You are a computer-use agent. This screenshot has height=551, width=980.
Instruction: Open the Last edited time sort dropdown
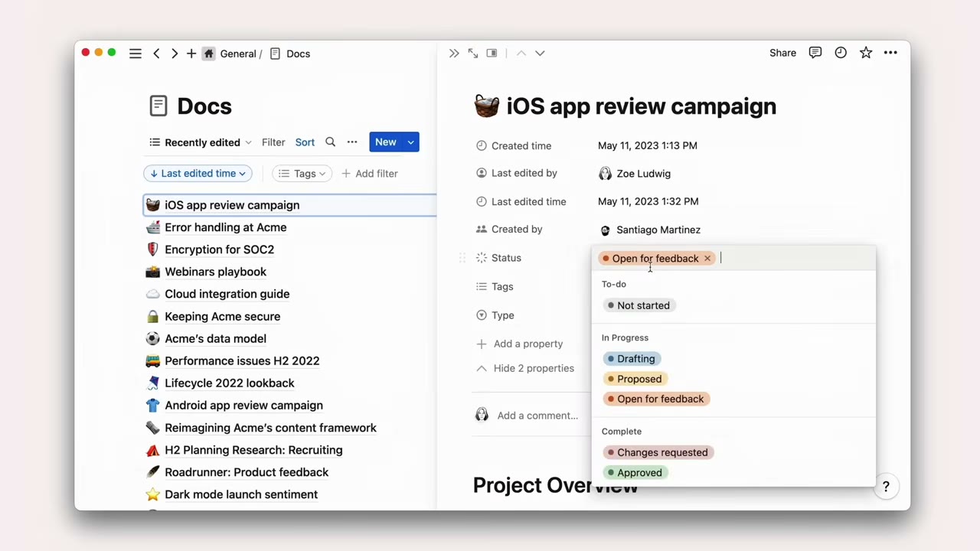coord(198,174)
